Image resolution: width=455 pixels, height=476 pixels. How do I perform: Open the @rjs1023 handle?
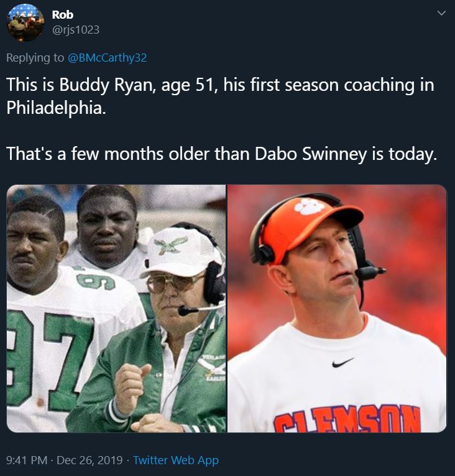click(x=76, y=30)
